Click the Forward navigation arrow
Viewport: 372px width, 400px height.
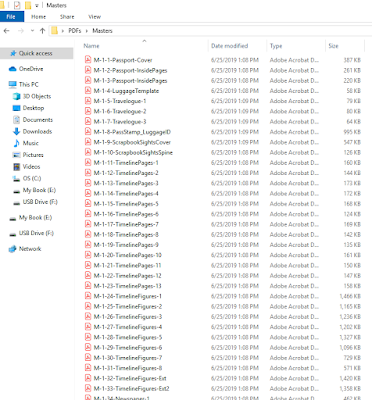(21, 31)
